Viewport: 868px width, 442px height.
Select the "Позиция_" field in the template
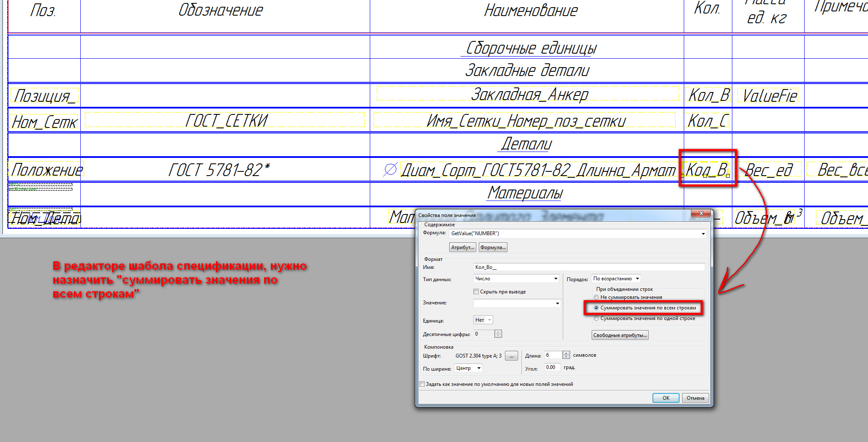[x=44, y=96]
